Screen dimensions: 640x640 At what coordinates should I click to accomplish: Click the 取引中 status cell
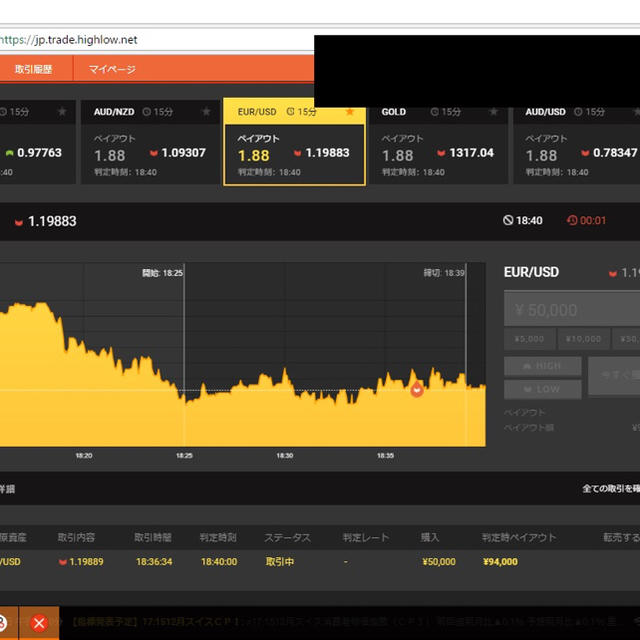(280, 562)
